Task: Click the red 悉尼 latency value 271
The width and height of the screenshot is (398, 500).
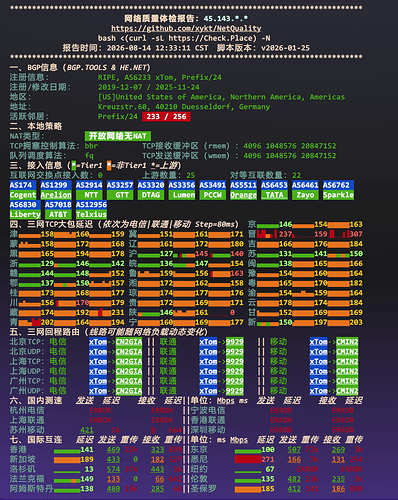Action: (268, 460)
